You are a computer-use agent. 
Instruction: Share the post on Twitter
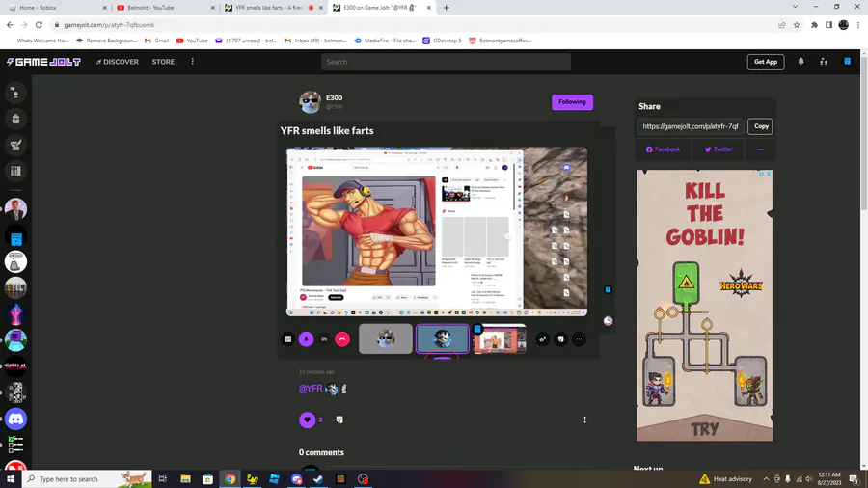(719, 149)
